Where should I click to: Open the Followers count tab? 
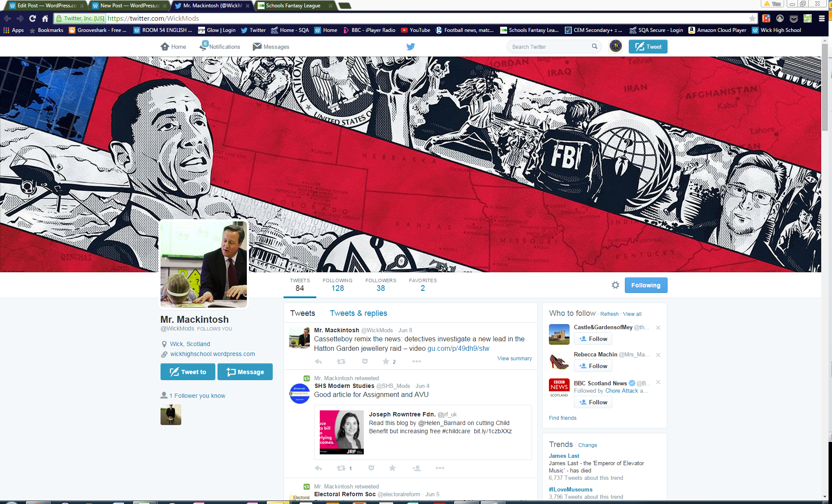point(380,285)
